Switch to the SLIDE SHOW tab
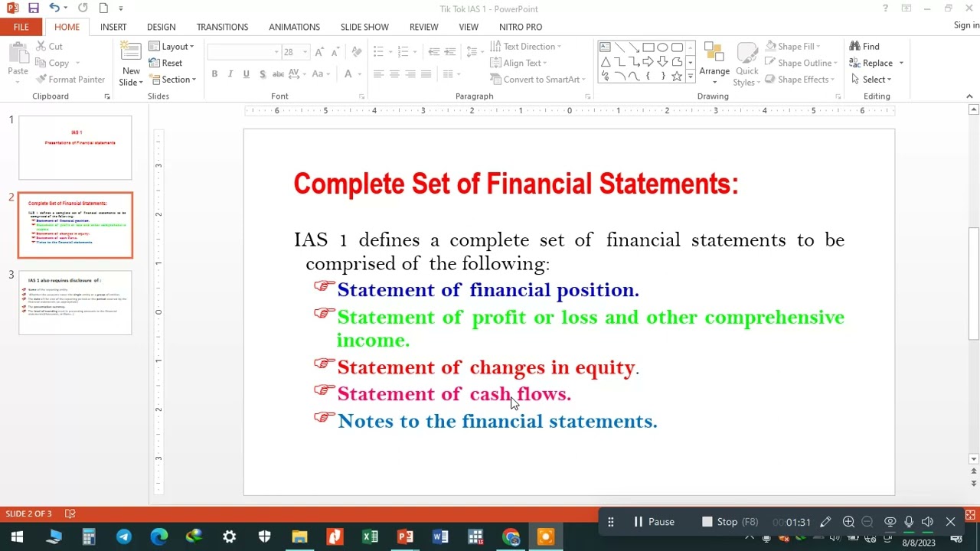The width and height of the screenshot is (980, 551). [364, 27]
